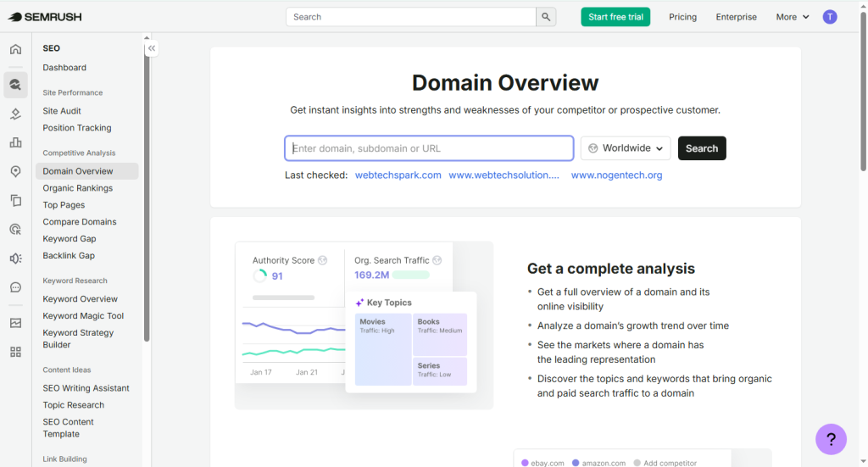Screen dimensions: 868x467
Task: Click the black Search button
Action: click(x=702, y=148)
